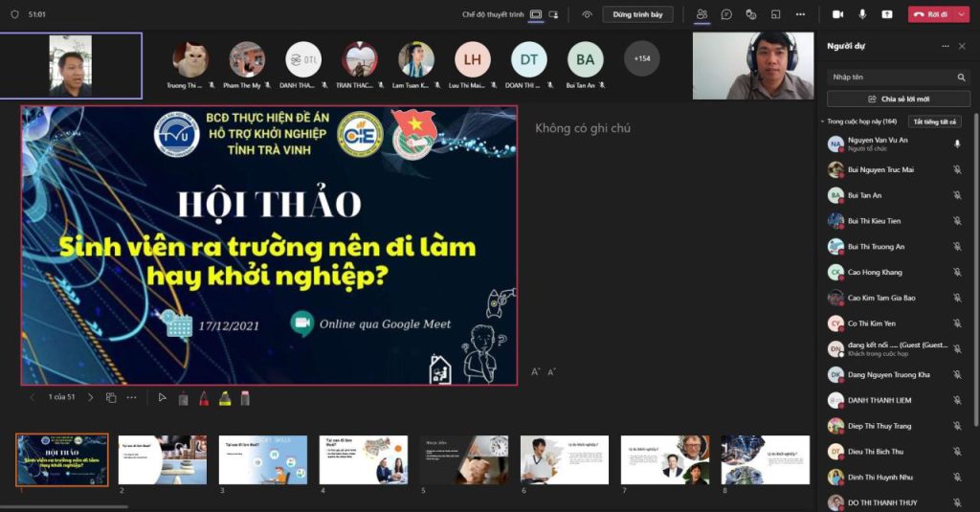
Task: Go to the previous slide arrow
Action: tap(32, 397)
